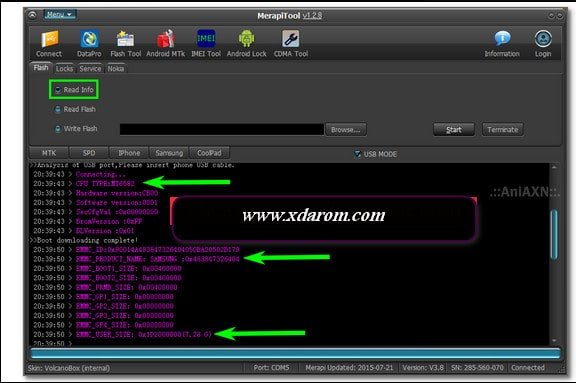Click the Browse... button
576x383 pixels.
[346, 130]
